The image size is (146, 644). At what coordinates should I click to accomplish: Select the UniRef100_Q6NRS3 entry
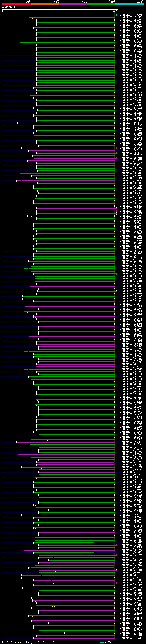coord(131,50)
